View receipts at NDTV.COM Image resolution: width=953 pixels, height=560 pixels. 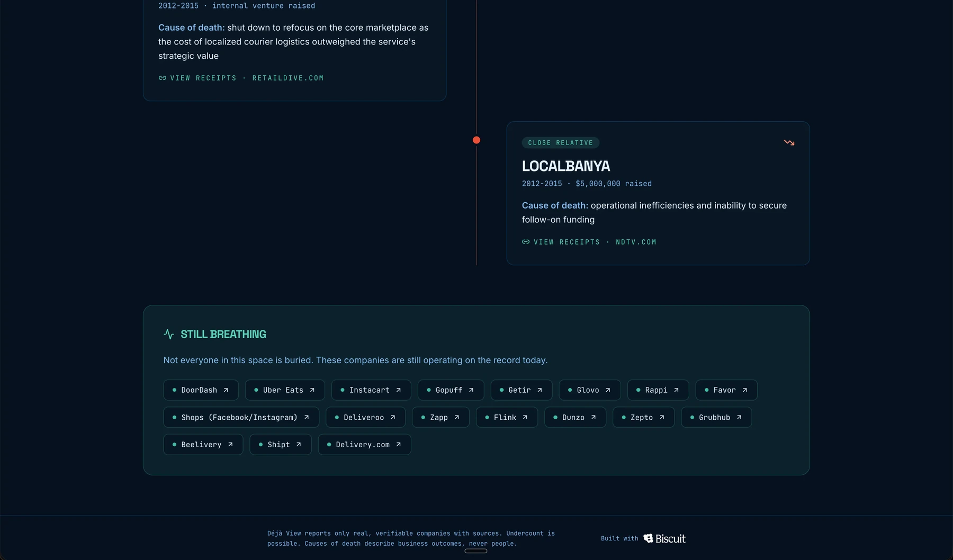tap(589, 242)
